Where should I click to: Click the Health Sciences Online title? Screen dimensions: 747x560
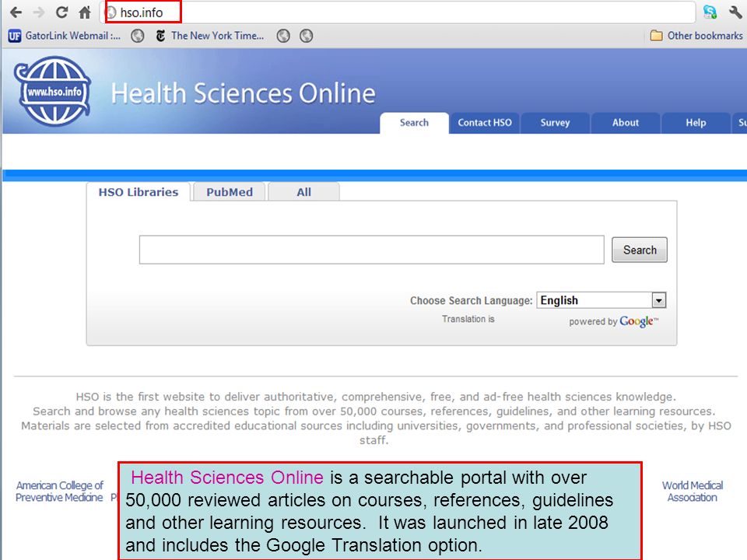[x=243, y=93]
